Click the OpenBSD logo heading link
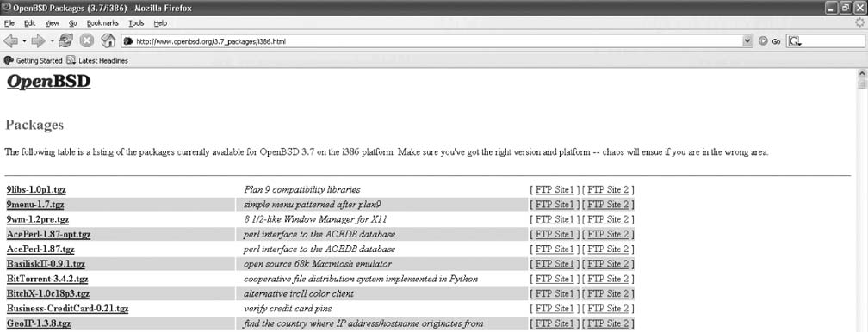 49,82
